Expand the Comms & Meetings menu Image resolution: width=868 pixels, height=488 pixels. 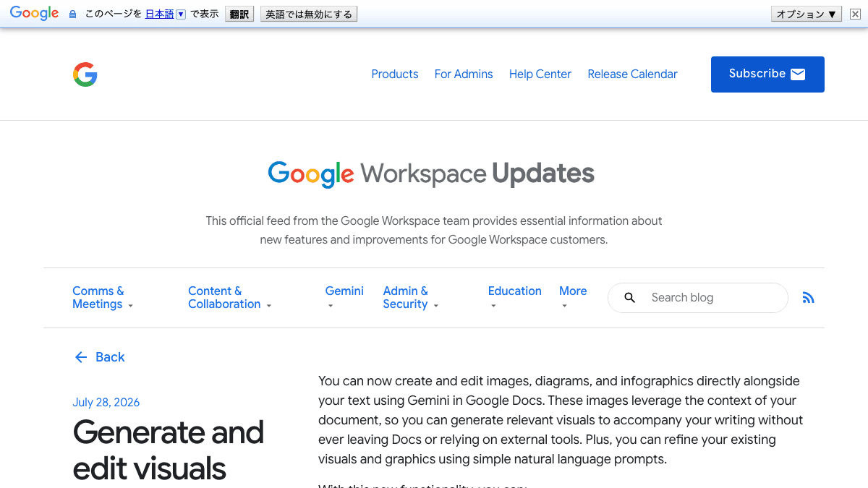coord(103,298)
